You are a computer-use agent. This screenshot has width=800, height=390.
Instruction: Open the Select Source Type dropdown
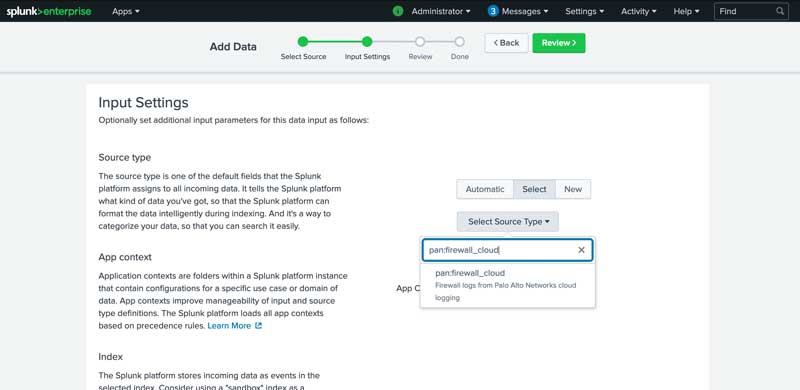(508, 222)
